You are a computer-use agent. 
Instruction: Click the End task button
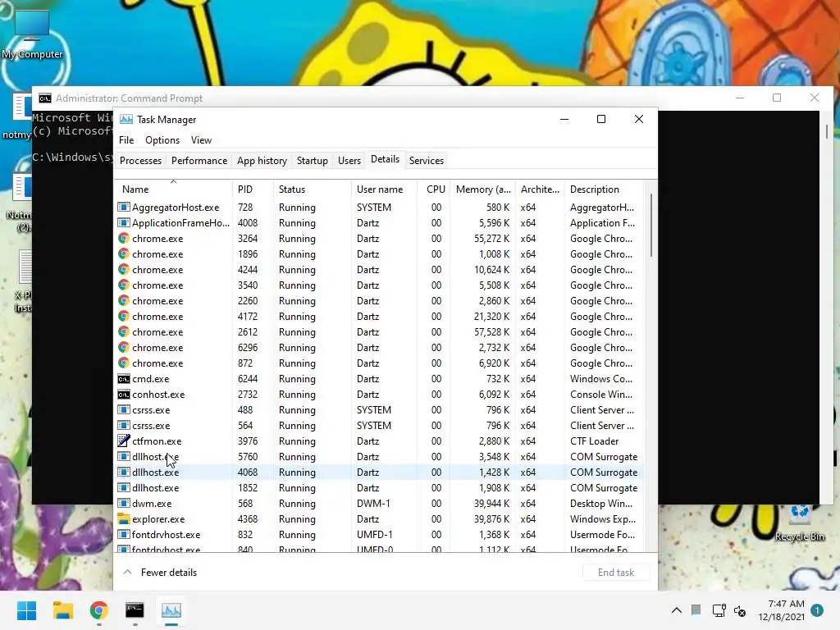click(616, 572)
